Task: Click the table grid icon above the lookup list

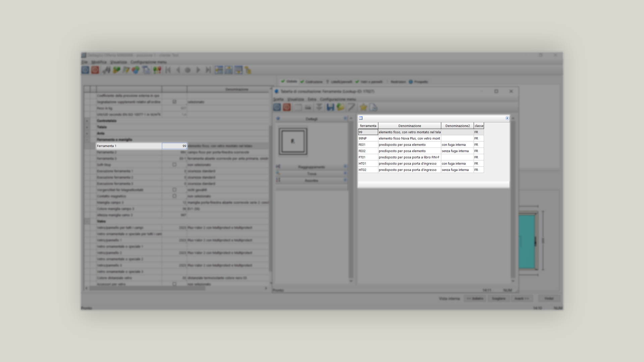Action: [361, 118]
